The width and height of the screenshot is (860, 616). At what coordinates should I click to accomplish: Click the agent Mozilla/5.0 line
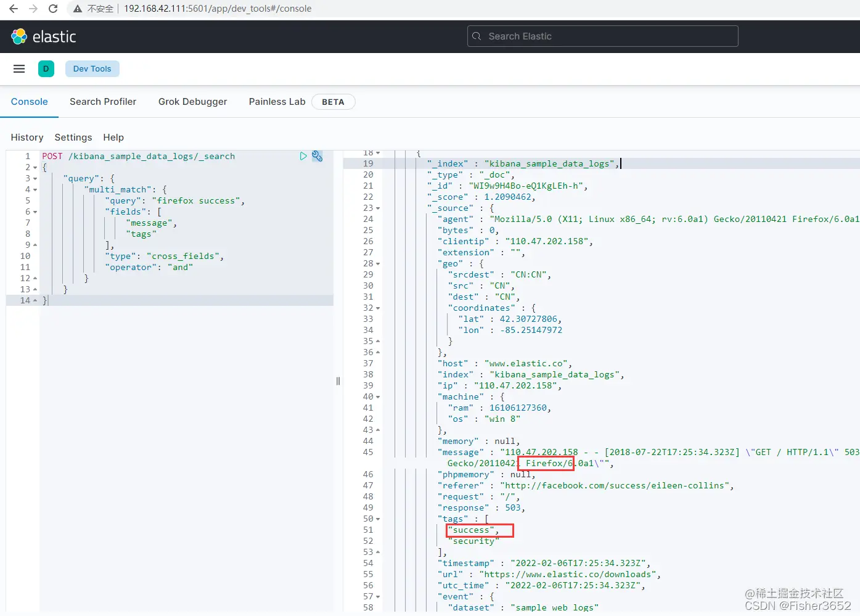pos(649,220)
